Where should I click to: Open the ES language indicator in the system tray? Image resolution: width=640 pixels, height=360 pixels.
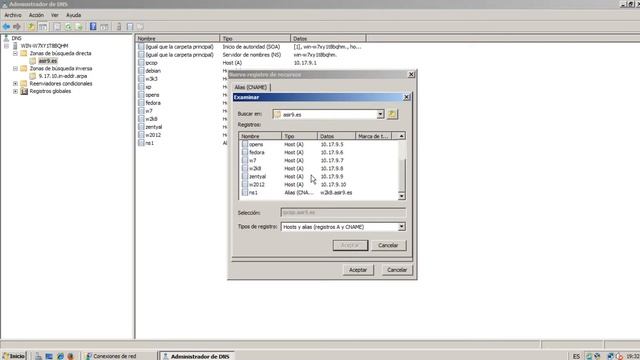click(x=576, y=356)
